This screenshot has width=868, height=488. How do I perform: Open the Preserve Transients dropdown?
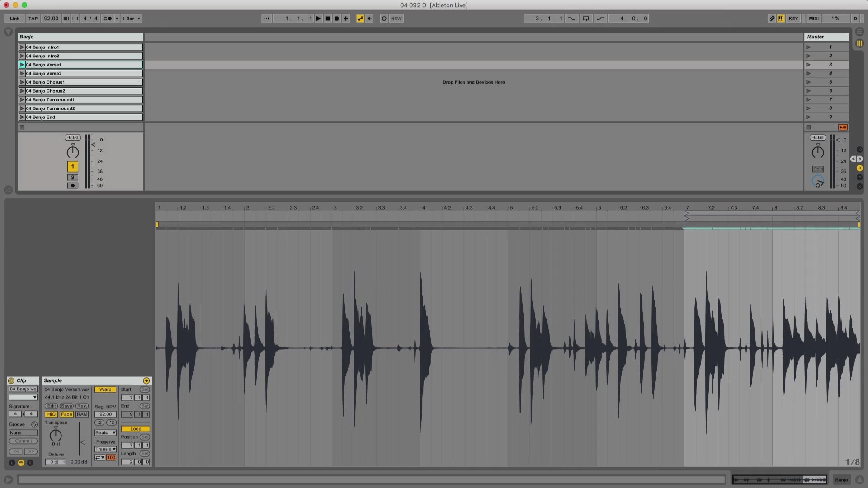pos(105,450)
